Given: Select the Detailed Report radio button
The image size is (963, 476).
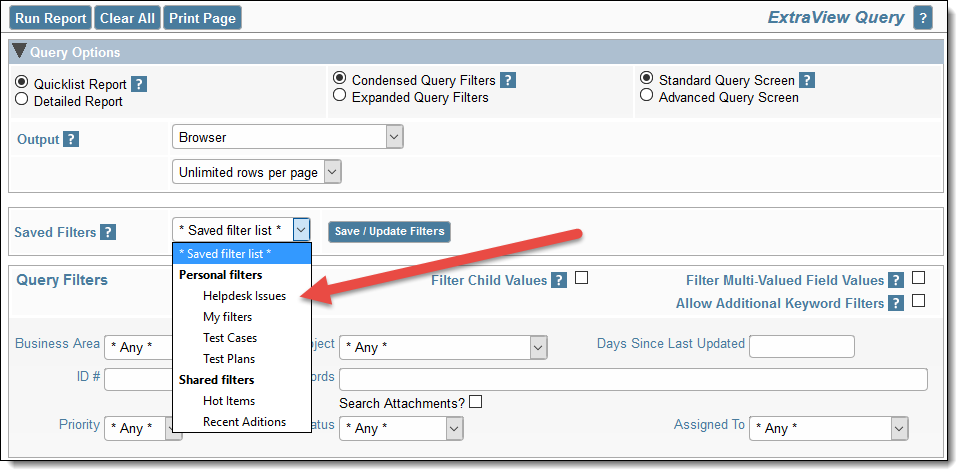Looking at the screenshot, I should pyautogui.click(x=21, y=99).
